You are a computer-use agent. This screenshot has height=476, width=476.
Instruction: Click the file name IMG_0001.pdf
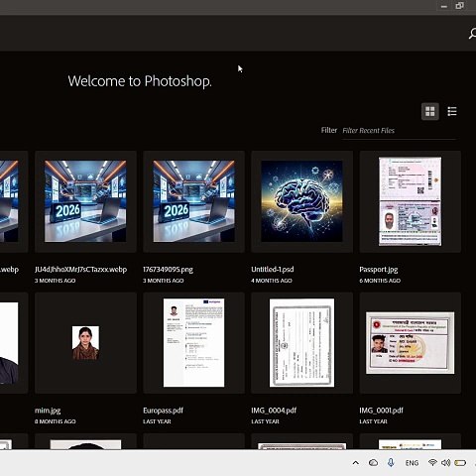click(381, 411)
